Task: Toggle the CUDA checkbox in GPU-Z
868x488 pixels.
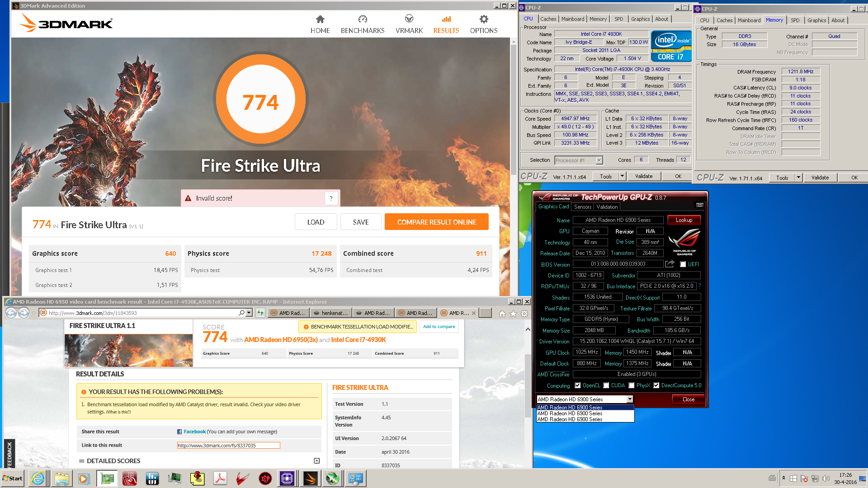Action: (606, 385)
